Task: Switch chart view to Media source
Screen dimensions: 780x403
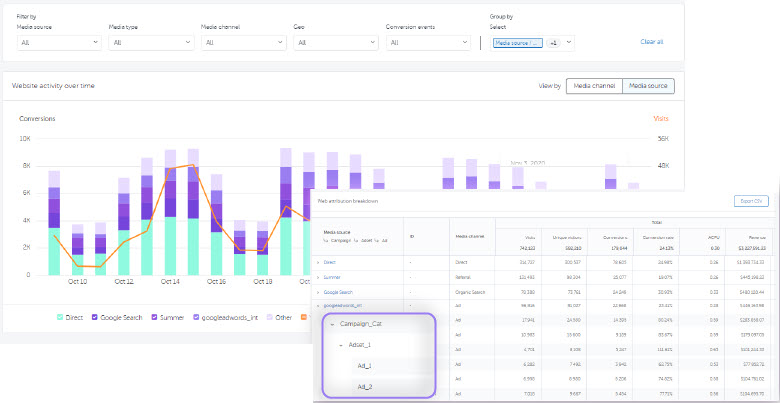Action: point(648,86)
